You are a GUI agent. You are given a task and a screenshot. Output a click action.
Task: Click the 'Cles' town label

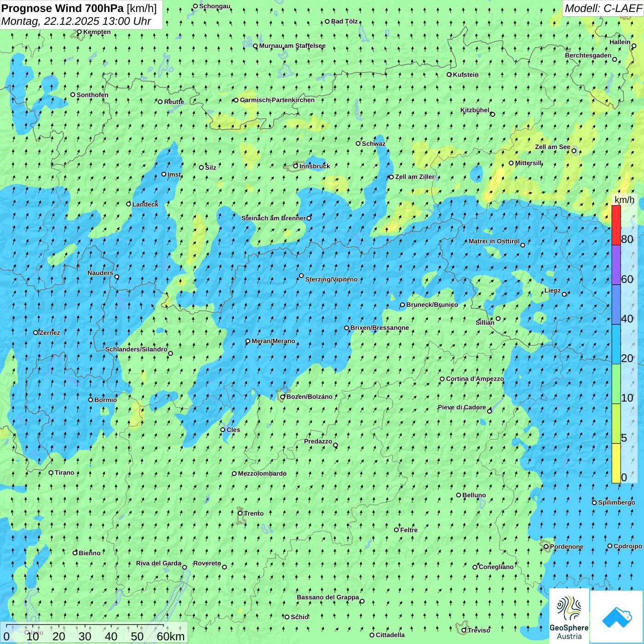click(x=233, y=430)
